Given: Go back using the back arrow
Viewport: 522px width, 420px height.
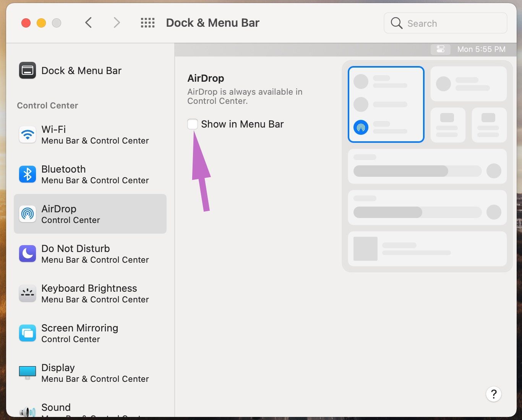Looking at the screenshot, I should [x=88, y=23].
